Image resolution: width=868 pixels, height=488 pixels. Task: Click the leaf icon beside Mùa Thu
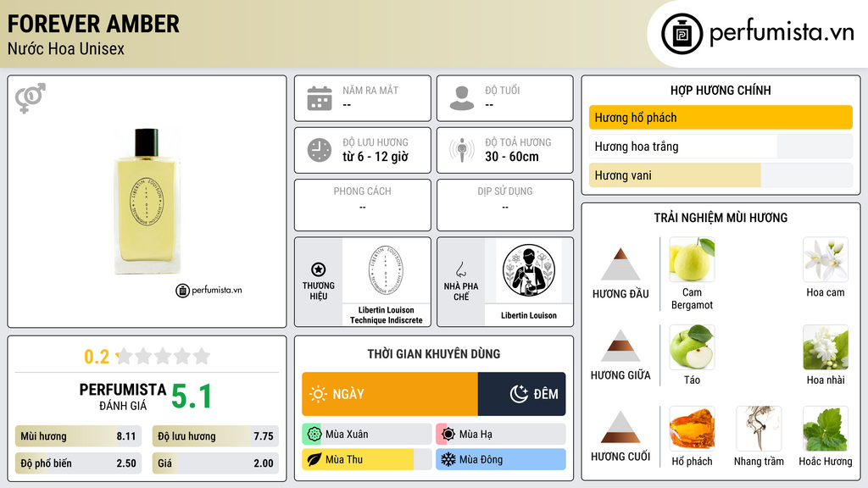point(314,459)
